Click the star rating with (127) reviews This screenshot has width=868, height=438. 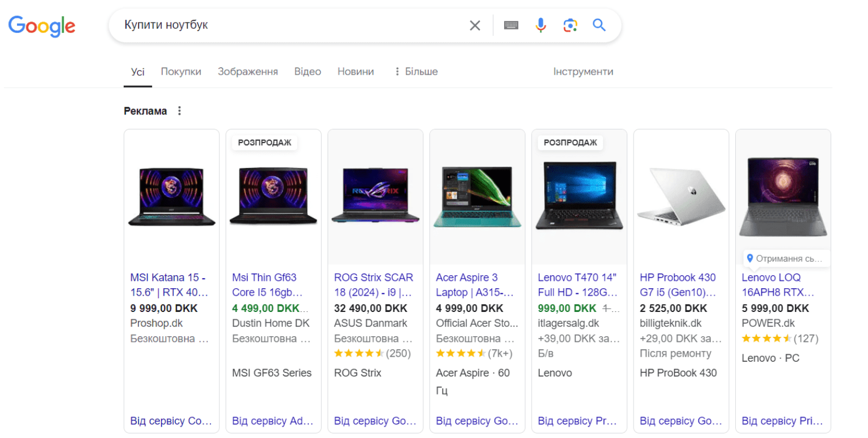click(x=780, y=339)
